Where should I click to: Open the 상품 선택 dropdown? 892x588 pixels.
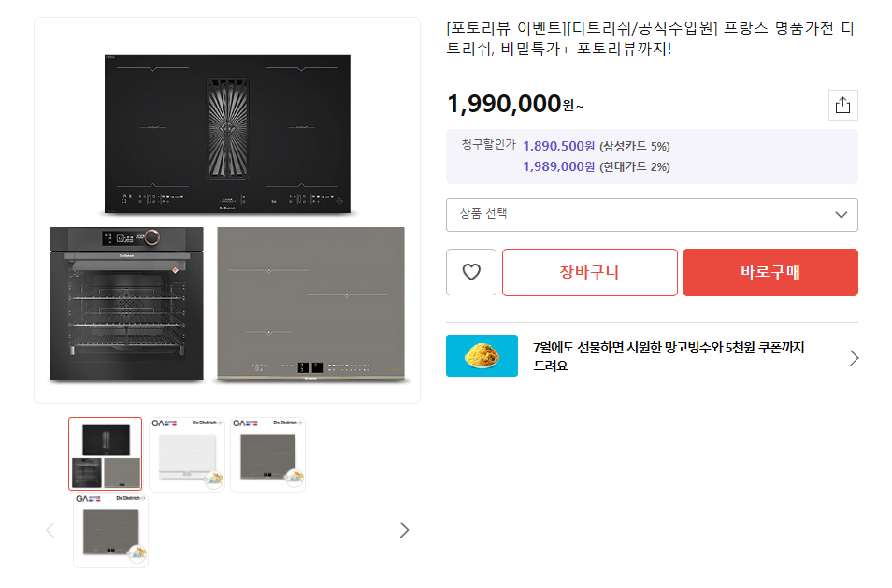(x=652, y=214)
